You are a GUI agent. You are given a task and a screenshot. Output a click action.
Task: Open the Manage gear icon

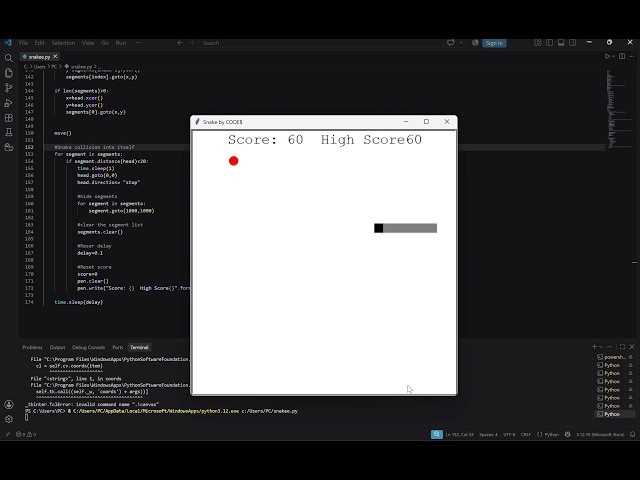pos(9,419)
